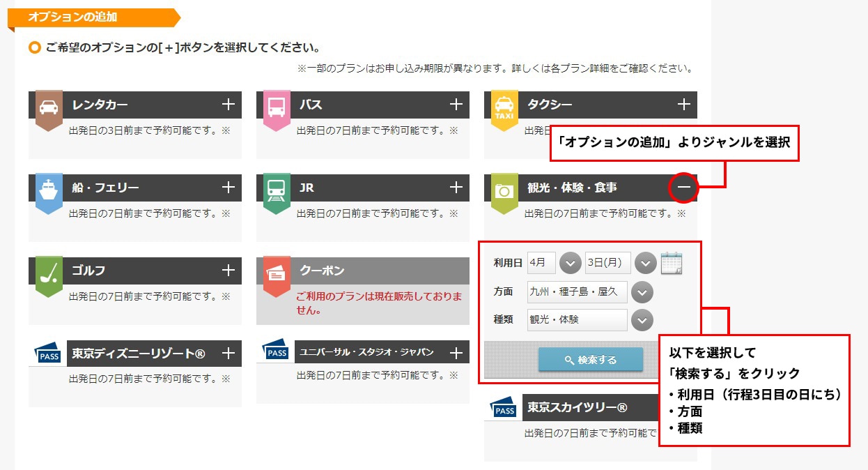
Task: Expand the レンタカー option with plus
Action: (x=228, y=105)
